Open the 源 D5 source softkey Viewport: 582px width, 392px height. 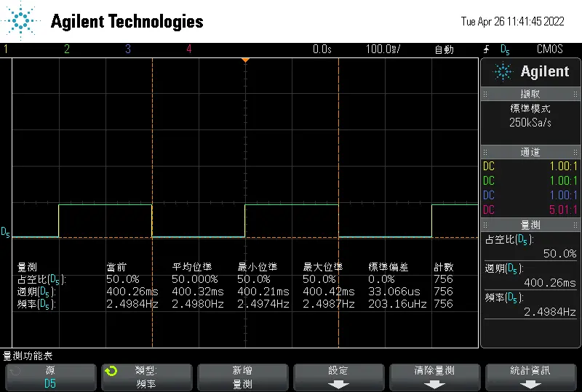coord(50,377)
